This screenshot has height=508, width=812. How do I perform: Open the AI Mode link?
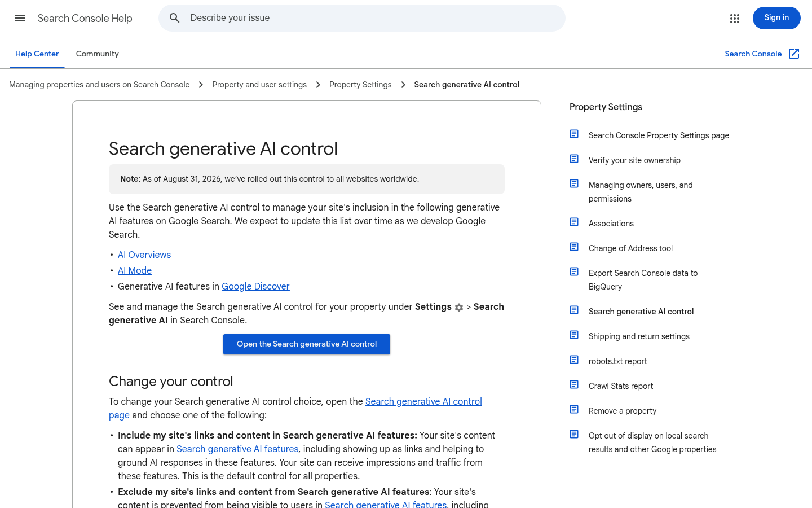135,271
